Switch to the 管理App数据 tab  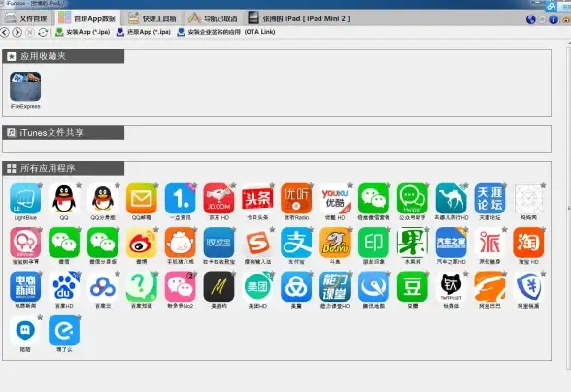pyautogui.click(x=86, y=18)
